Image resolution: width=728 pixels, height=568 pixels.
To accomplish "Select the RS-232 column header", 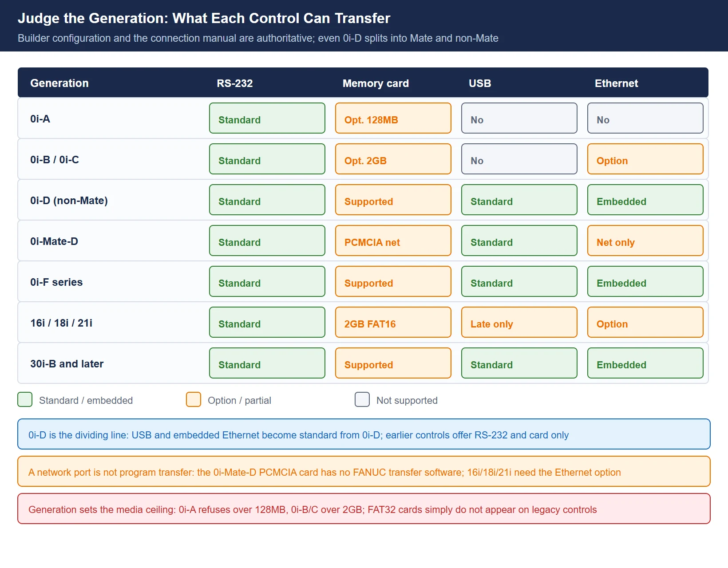I will click(235, 83).
